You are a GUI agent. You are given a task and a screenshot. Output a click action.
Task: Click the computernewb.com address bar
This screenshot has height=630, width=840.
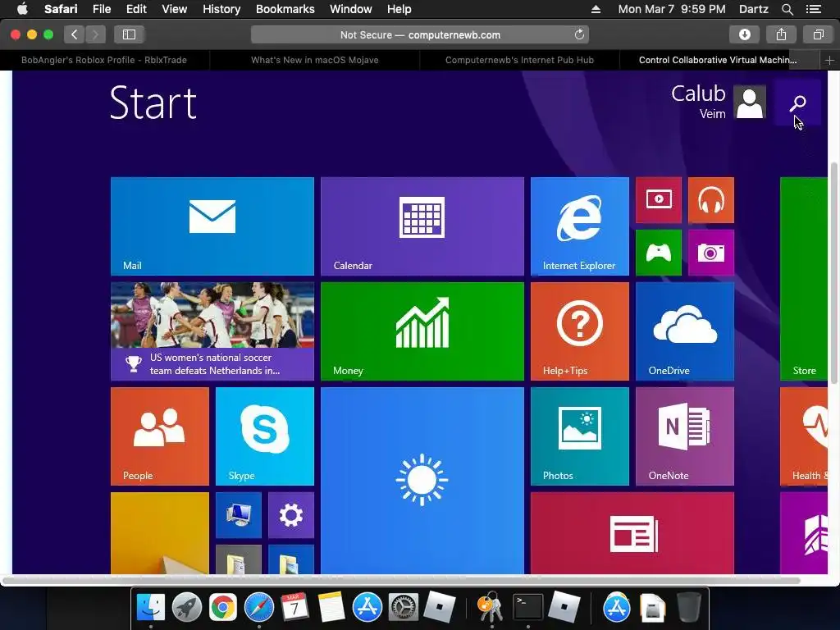[420, 34]
